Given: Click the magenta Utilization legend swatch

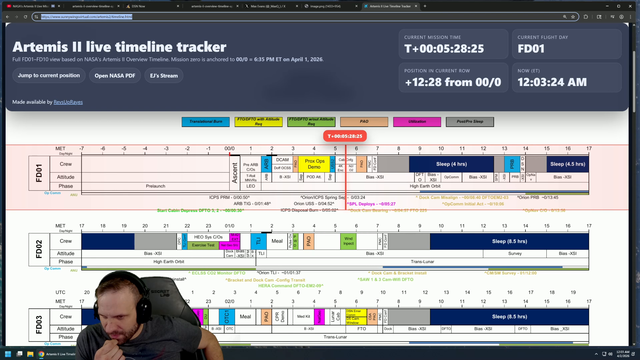Looking at the screenshot, I should (x=417, y=122).
